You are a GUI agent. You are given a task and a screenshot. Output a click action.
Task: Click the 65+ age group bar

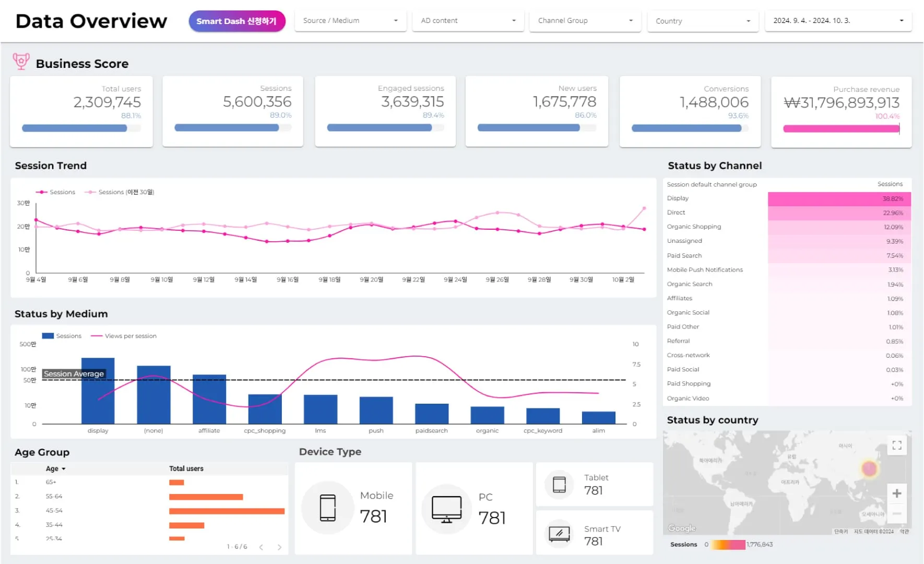(x=176, y=483)
